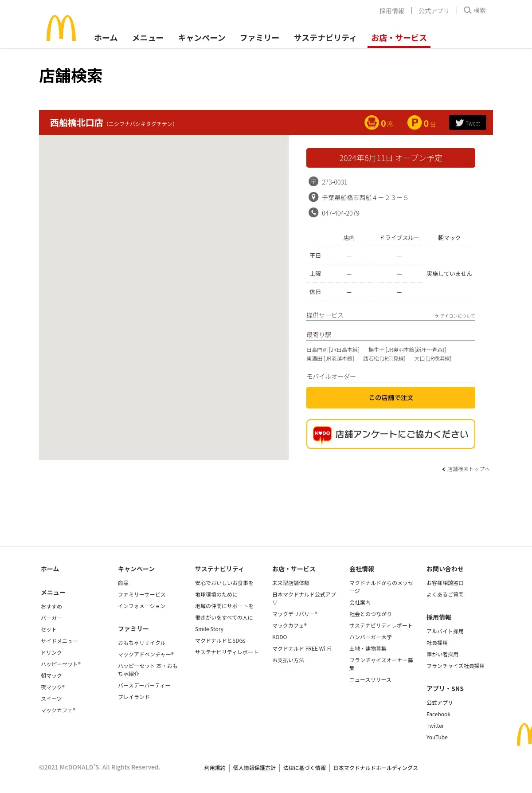Click the map pin address icon
Screen dimensions: 532x793
(313, 197)
